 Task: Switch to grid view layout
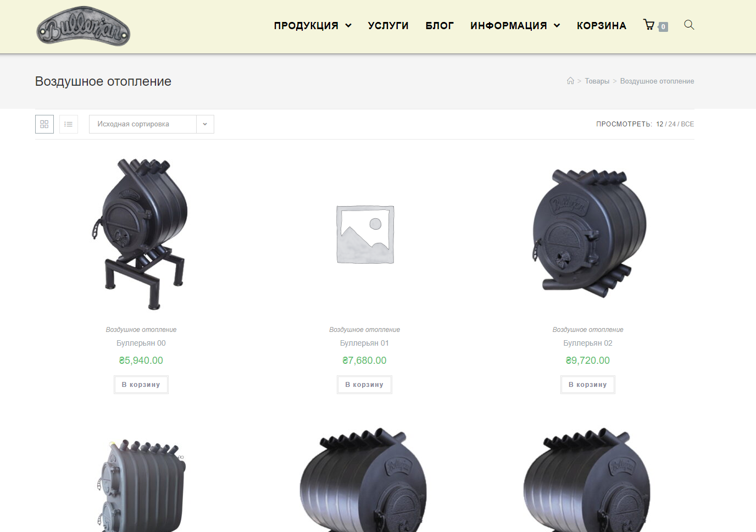tap(45, 124)
